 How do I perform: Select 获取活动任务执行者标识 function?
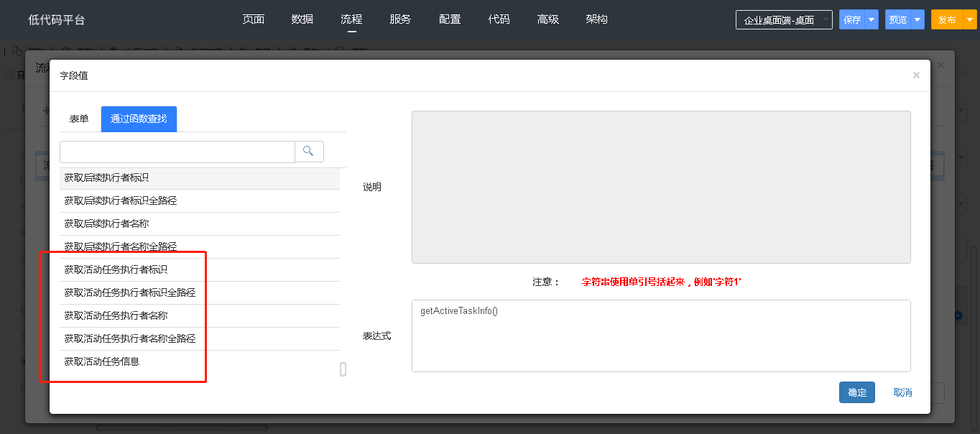click(x=116, y=270)
